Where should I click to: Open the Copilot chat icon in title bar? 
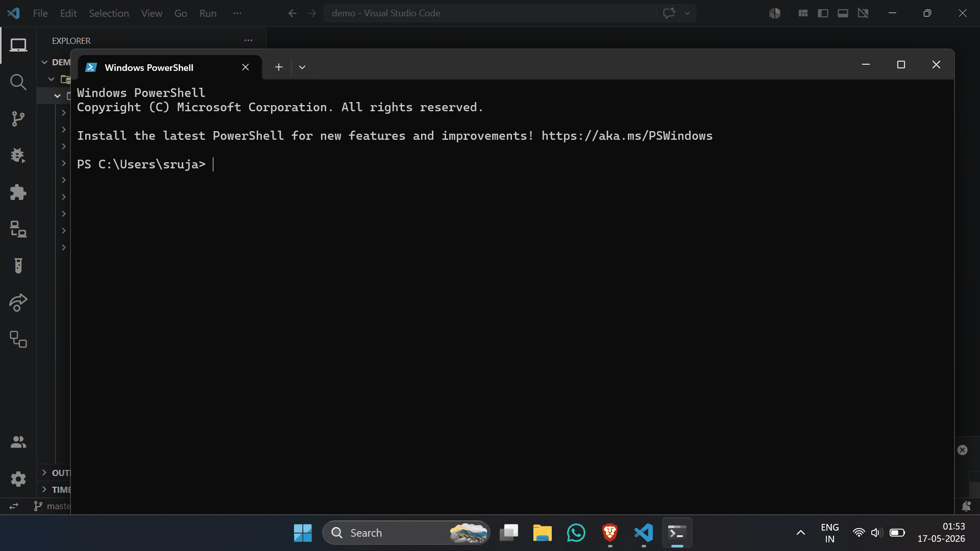point(669,13)
